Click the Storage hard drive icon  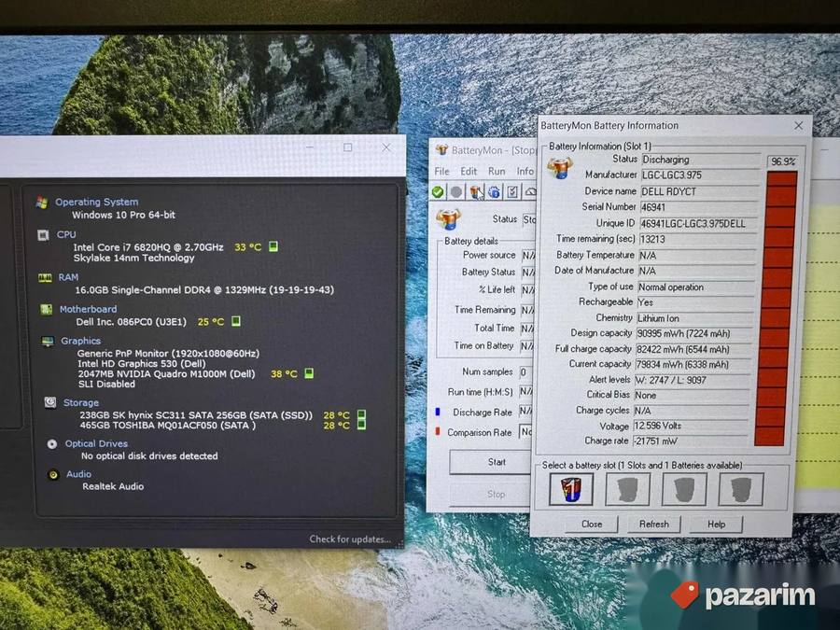point(50,401)
